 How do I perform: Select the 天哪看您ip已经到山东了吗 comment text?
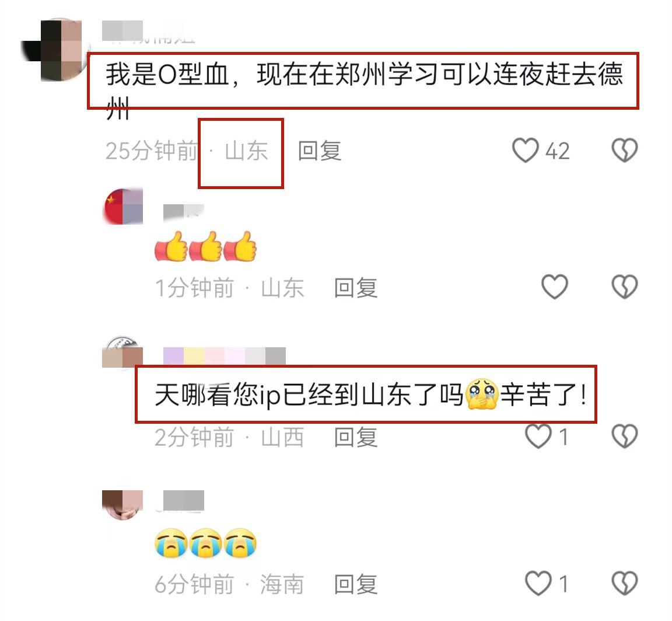point(370,394)
